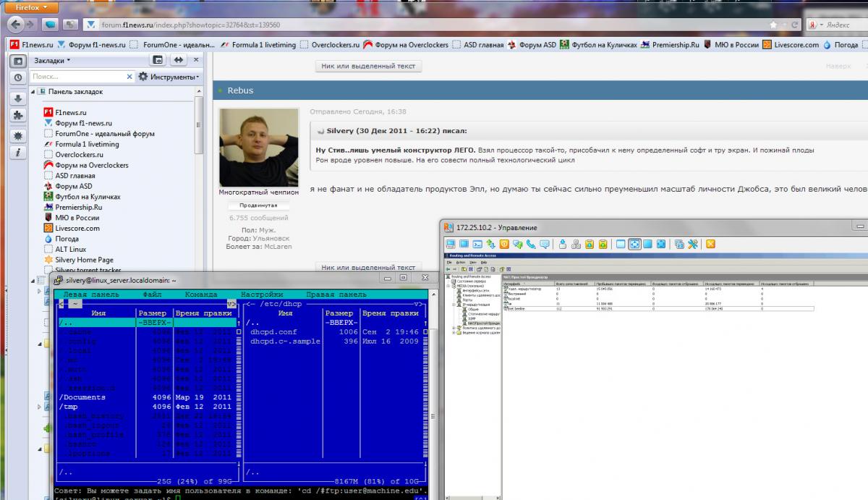Click quote snapback icon before Silvery
868x500 pixels.
[x=320, y=131]
